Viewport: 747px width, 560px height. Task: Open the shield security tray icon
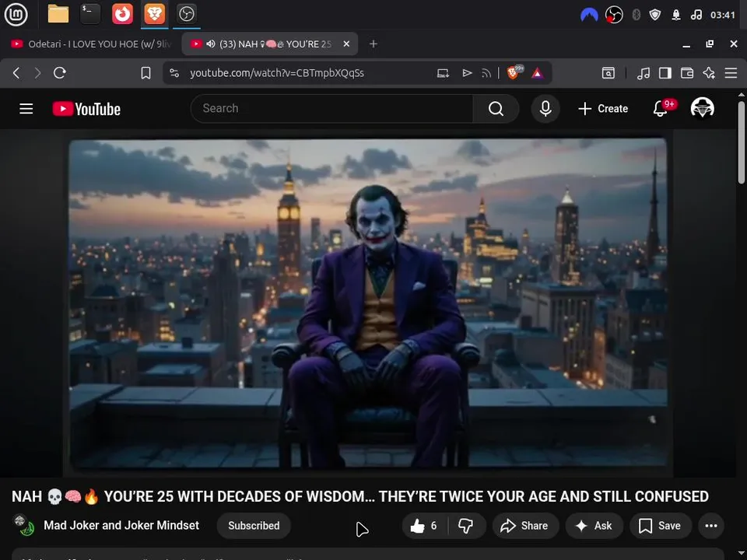655,16
